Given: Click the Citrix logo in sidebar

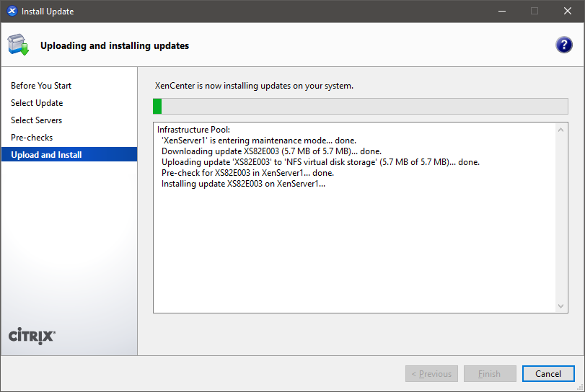Looking at the screenshot, I should [x=32, y=337].
